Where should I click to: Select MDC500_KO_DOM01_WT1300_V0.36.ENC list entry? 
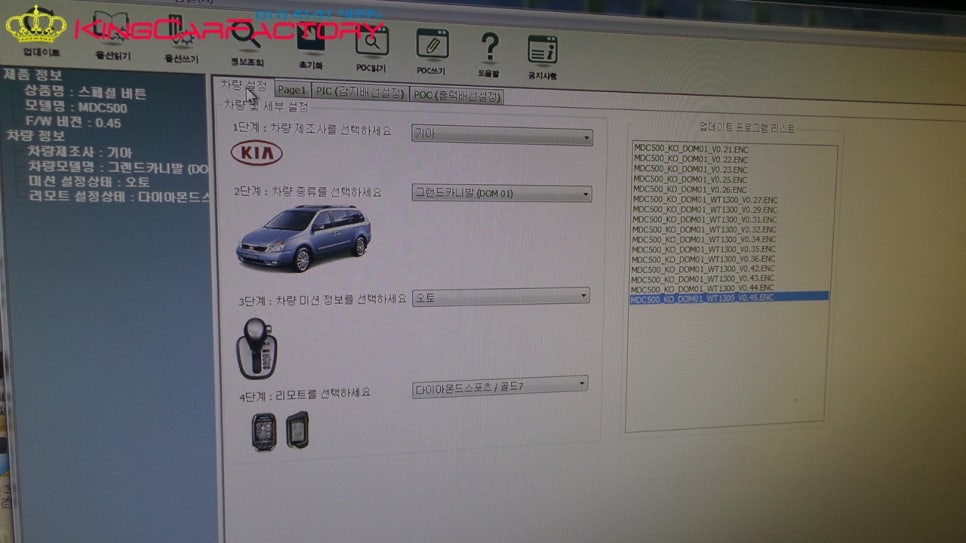point(703,259)
